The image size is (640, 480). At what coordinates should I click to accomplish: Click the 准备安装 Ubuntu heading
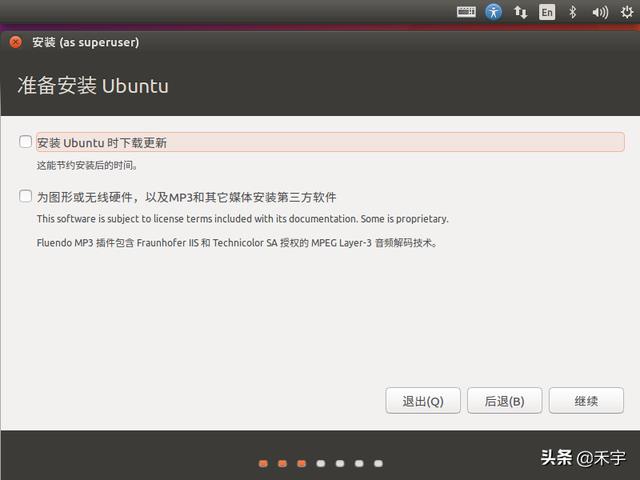click(93, 86)
